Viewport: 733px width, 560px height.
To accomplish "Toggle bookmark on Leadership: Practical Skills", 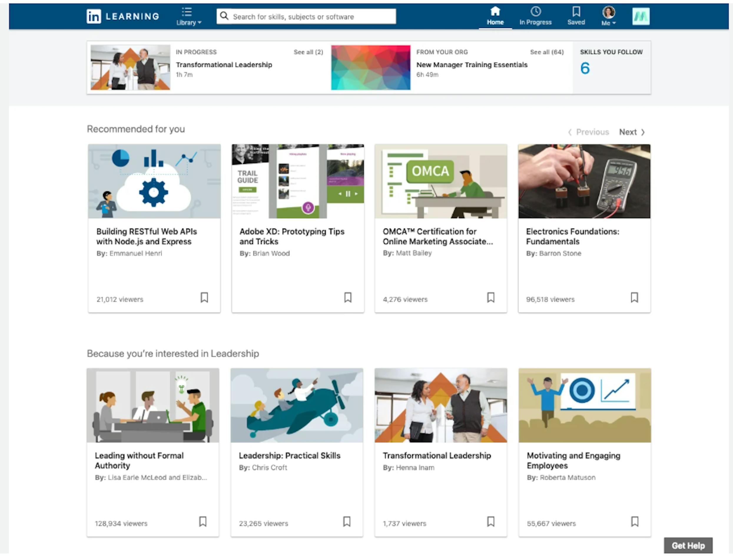I will pyautogui.click(x=347, y=522).
